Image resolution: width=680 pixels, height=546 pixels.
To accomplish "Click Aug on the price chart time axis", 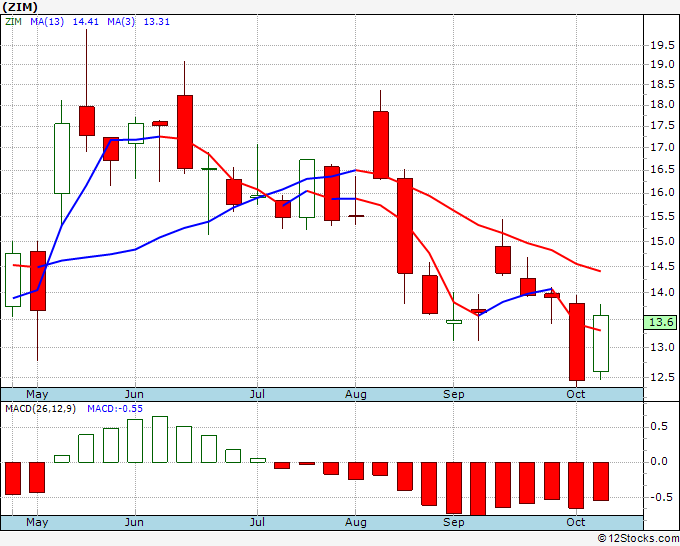I will click(x=356, y=394).
